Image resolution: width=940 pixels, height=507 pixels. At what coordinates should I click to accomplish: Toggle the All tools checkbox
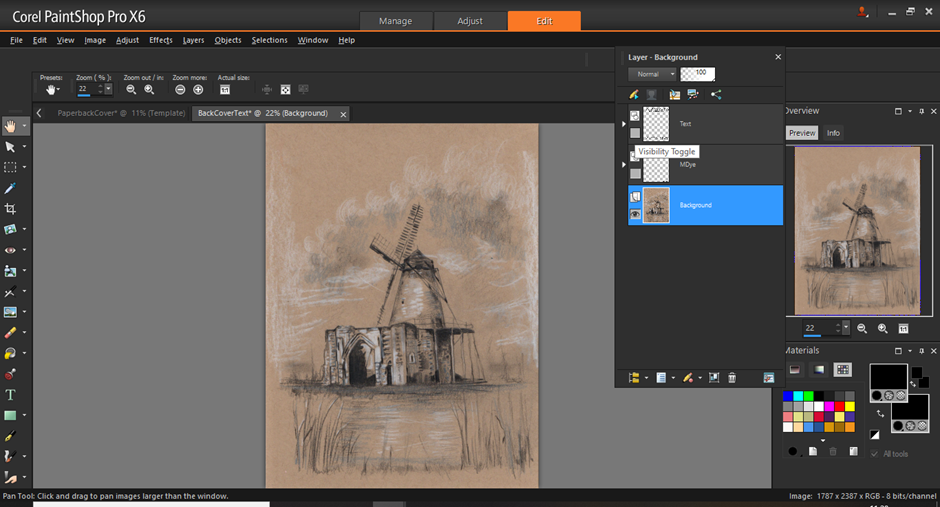point(874,454)
